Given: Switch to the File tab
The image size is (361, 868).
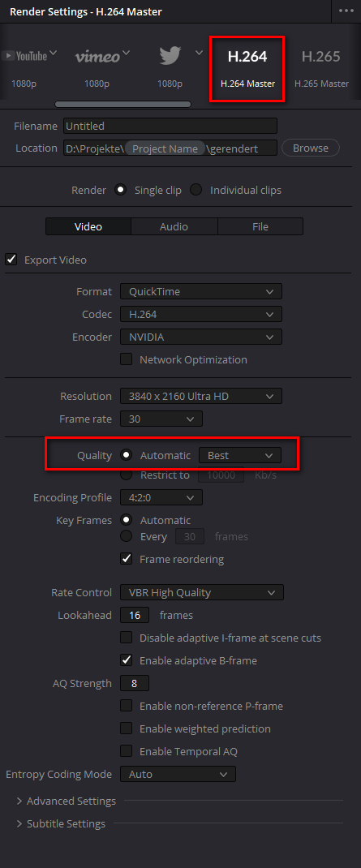Looking at the screenshot, I should point(260,226).
